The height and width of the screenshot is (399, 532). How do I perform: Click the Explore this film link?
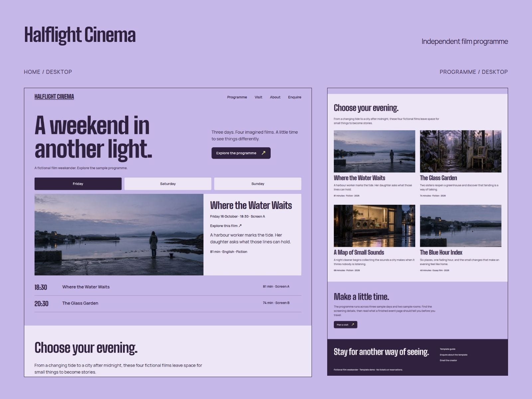pos(226,226)
